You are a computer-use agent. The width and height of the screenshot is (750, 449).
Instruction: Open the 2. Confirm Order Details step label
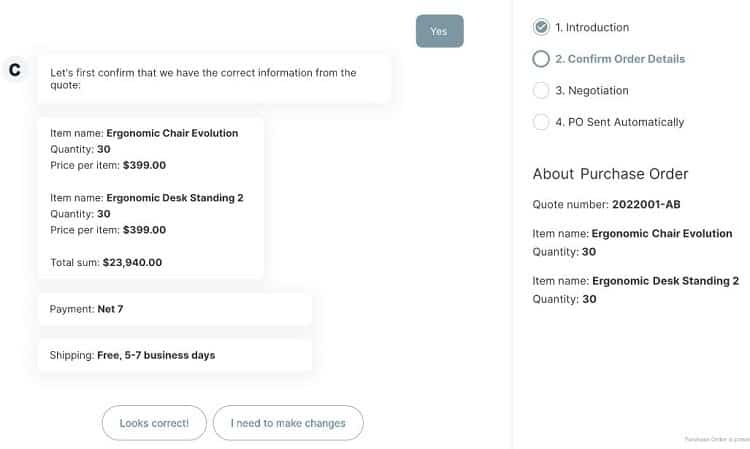pos(620,59)
